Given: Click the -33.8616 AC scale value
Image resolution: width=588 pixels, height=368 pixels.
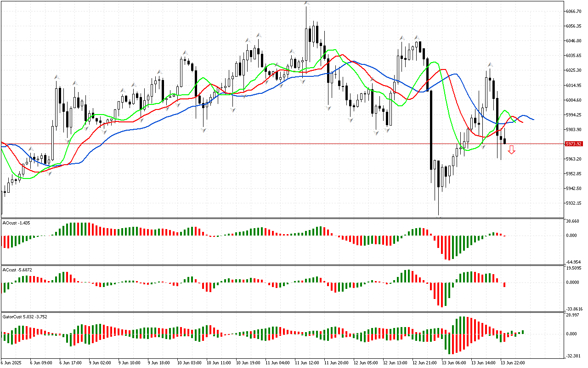Looking at the screenshot, I should pos(574,309).
